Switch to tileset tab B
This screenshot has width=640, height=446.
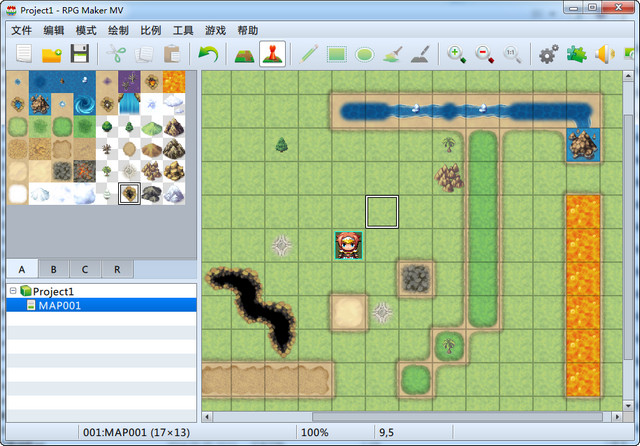[x=53, y=269]
